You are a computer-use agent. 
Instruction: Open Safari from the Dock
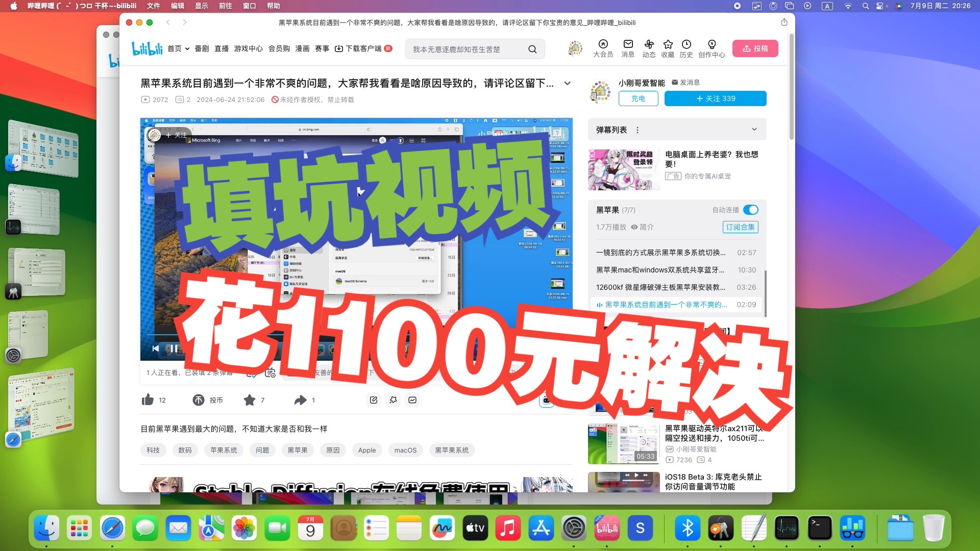(112, 528)
